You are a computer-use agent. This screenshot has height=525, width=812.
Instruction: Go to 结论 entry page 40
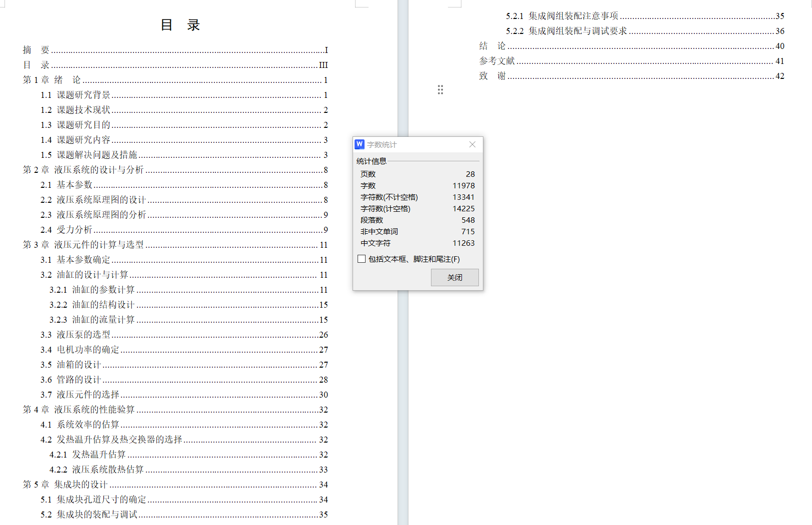(x=632, y=46)
